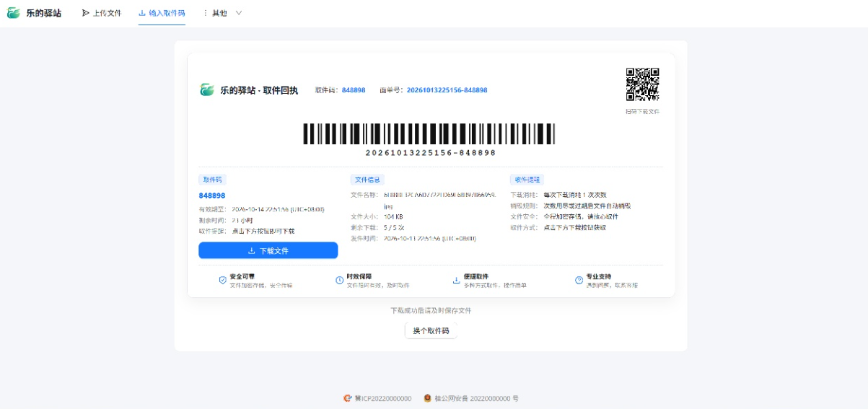The width and height of the screenshot is (868, 409).
Task: Click the vertical dots icon beside 其他
Action: 206,13
